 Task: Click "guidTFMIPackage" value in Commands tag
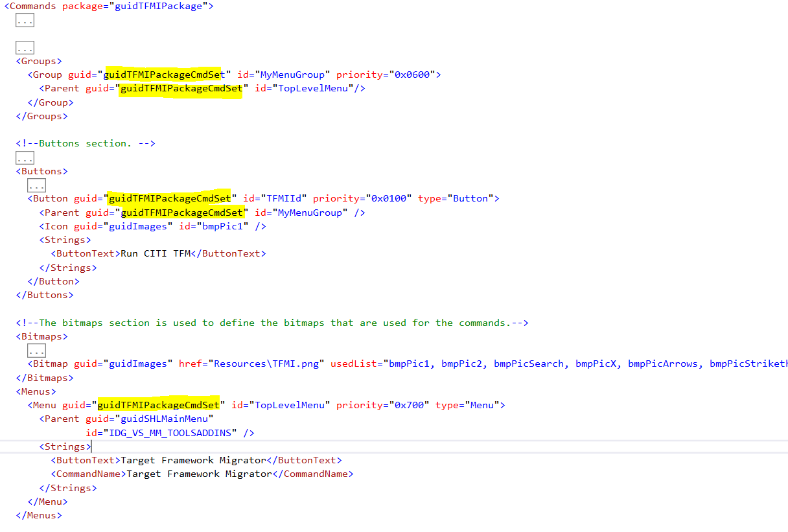click(x=159, y=6)
